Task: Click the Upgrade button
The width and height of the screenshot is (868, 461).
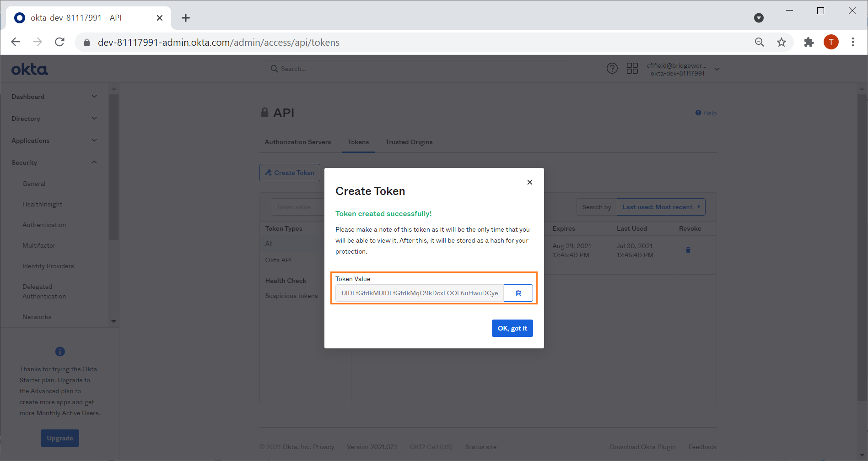Action: point(60,438)
